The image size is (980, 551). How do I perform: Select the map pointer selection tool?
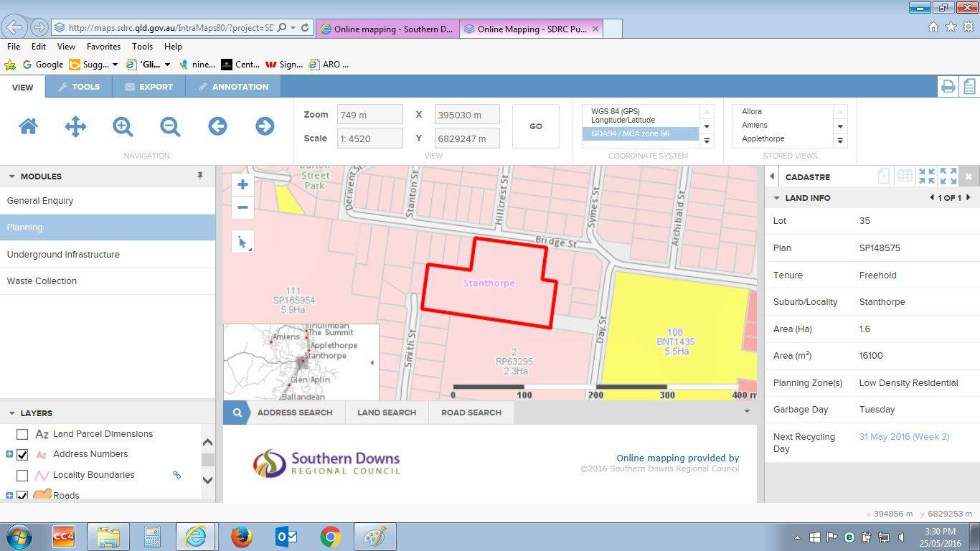(x=242, y=242)
